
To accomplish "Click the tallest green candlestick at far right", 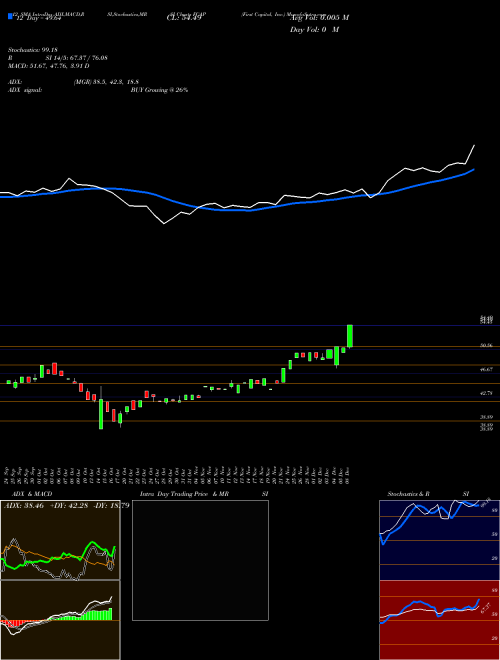I will coord(349,336).
